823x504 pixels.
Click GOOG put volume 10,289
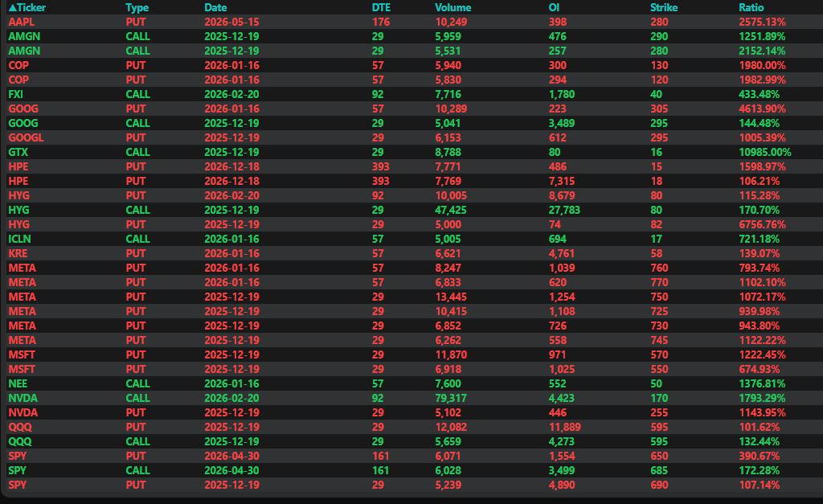pos(451,109)
